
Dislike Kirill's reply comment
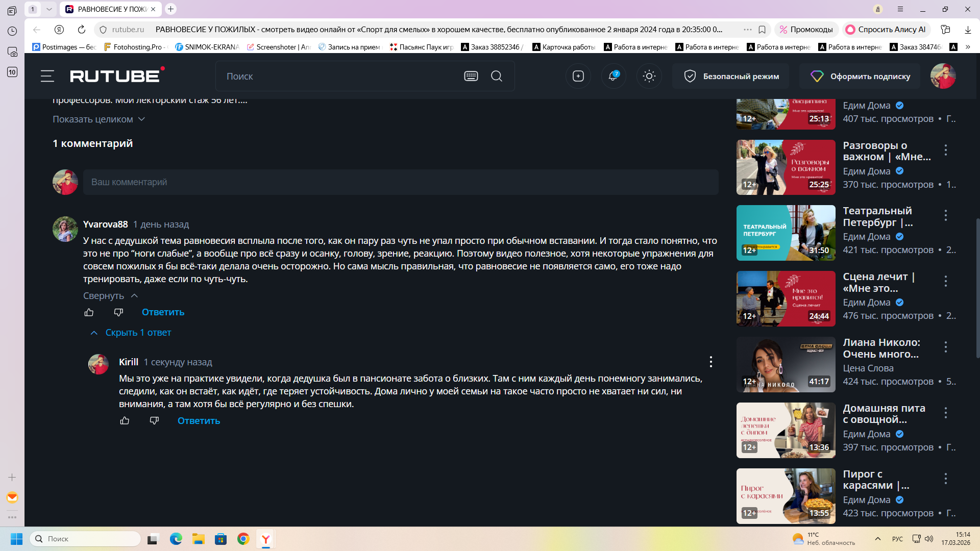point(154,420)
